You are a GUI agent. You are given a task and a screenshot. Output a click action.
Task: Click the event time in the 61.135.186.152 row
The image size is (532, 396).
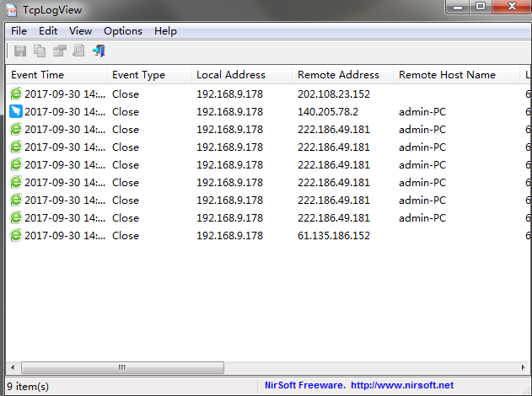pyautogui.click(x=65, y=235)
